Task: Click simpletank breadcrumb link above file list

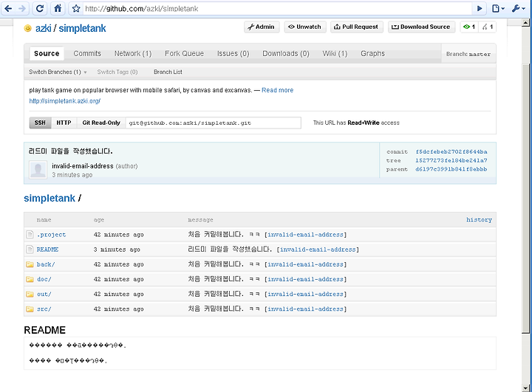Action: click(50, 199)
